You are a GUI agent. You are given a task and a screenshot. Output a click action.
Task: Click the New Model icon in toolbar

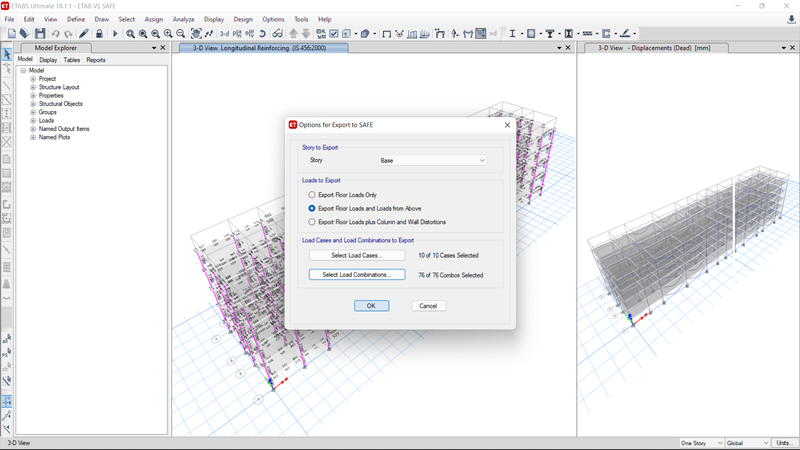click(x=12, y=34)
